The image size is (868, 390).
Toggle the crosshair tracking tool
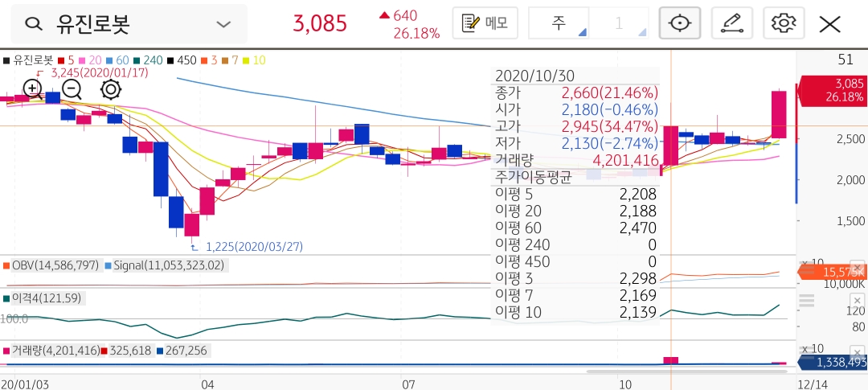click(x=680, y=23)
